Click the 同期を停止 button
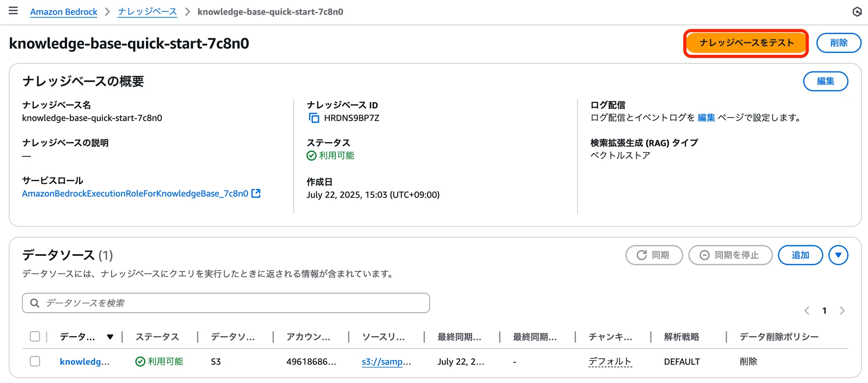The image size is (868, 383). tap(730, 255)
